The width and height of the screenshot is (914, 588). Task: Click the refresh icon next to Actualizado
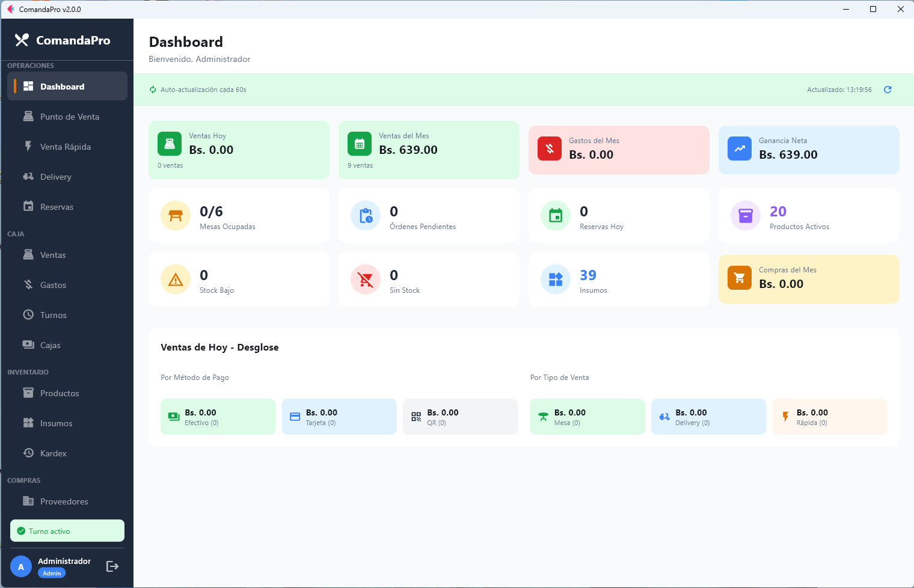click(888, 90)
